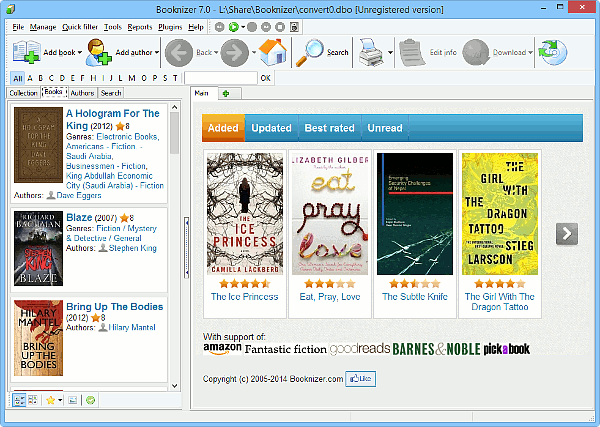The height and width of the screenshot is (427, 600).
Task: Click the speaker device icon in small toolbar
Action: (294, 27)
